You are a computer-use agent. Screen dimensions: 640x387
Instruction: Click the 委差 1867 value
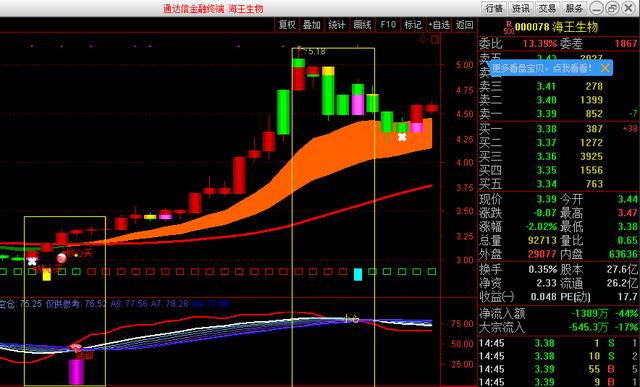[626, 43]
